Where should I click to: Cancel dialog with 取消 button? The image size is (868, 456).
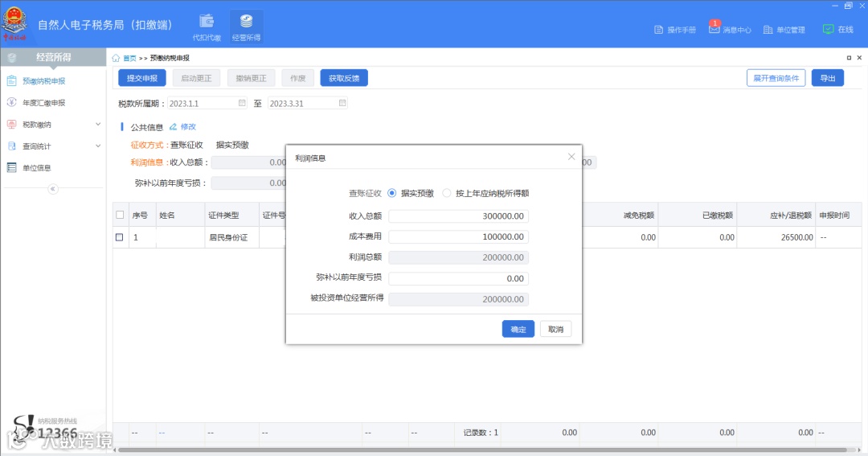[x=556, y=329]
